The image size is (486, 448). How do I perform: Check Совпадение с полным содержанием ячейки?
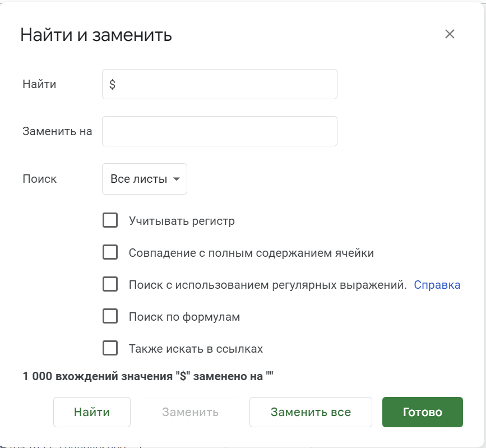coord(110,252)
